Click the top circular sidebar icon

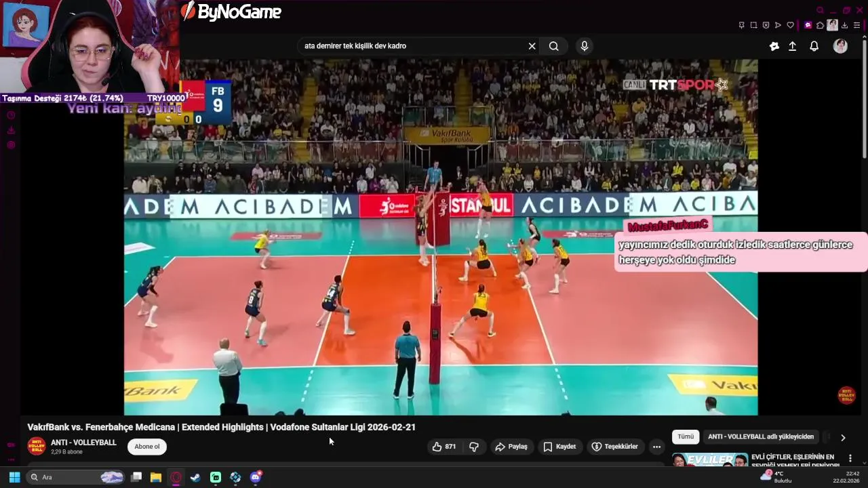(x=11, y=115)
